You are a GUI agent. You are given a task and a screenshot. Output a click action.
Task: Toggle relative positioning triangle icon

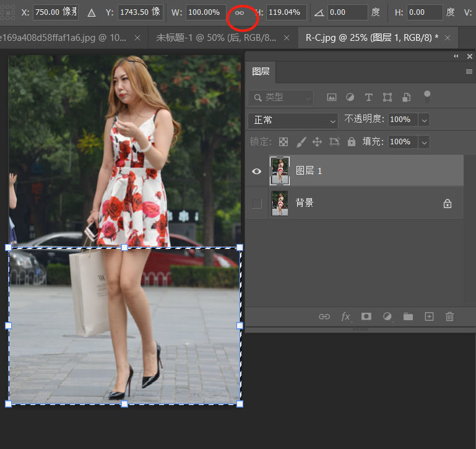tap(92, 12)
